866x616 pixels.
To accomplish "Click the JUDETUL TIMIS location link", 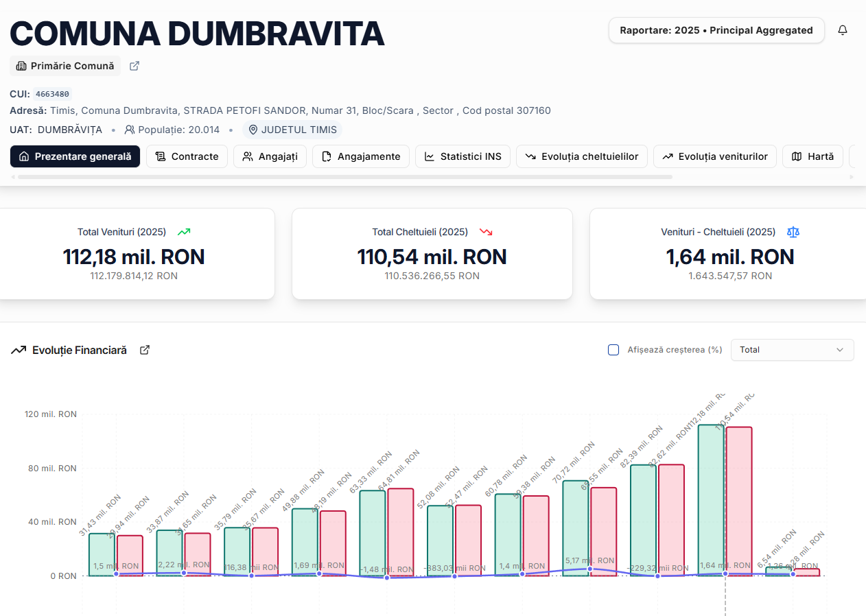I will point(292,130).
